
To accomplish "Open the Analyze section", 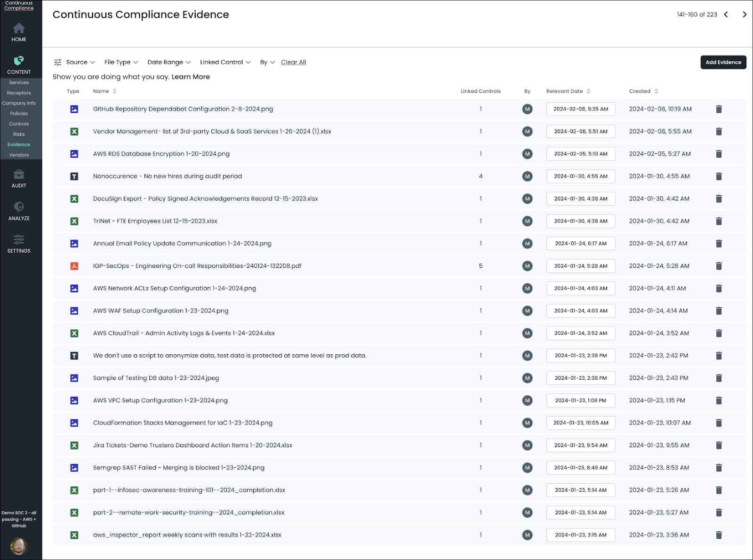I will (19, 211).
